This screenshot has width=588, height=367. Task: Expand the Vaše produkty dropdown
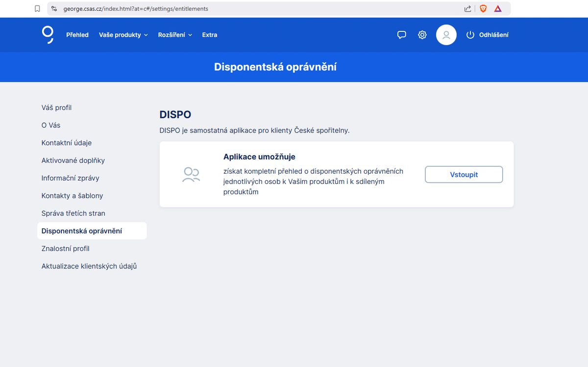tap(123, 35)
